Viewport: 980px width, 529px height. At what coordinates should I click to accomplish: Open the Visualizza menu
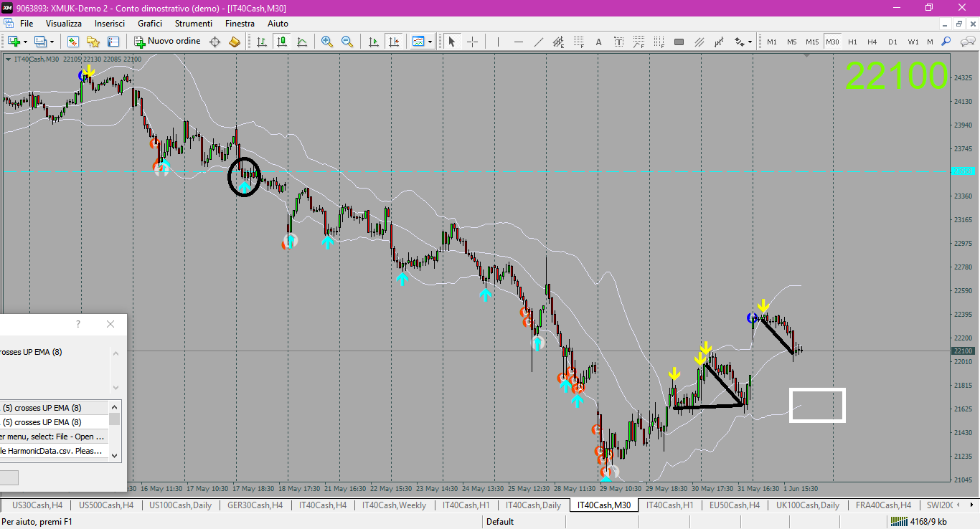click(x=64, y=24)
